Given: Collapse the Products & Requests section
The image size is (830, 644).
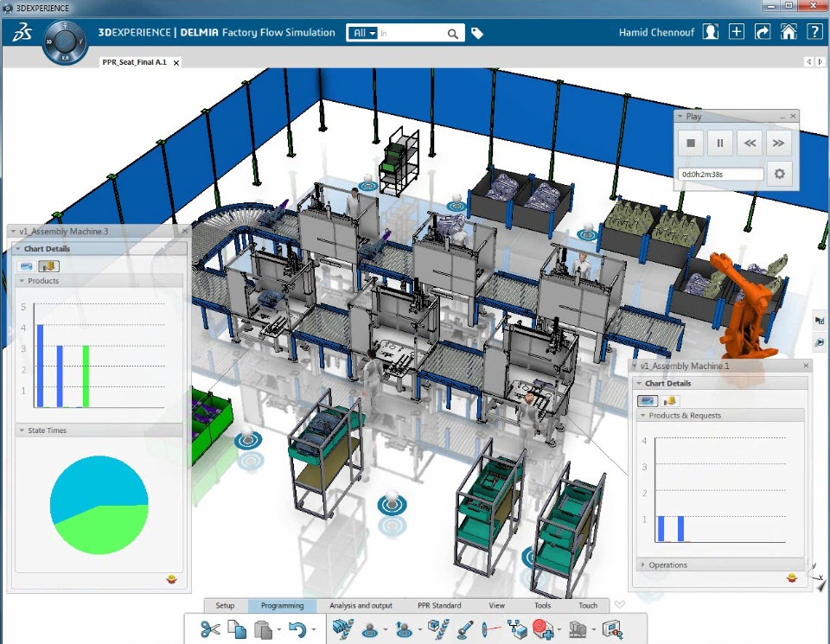Looking at the screenshot, I should click(x=642, y=416).
